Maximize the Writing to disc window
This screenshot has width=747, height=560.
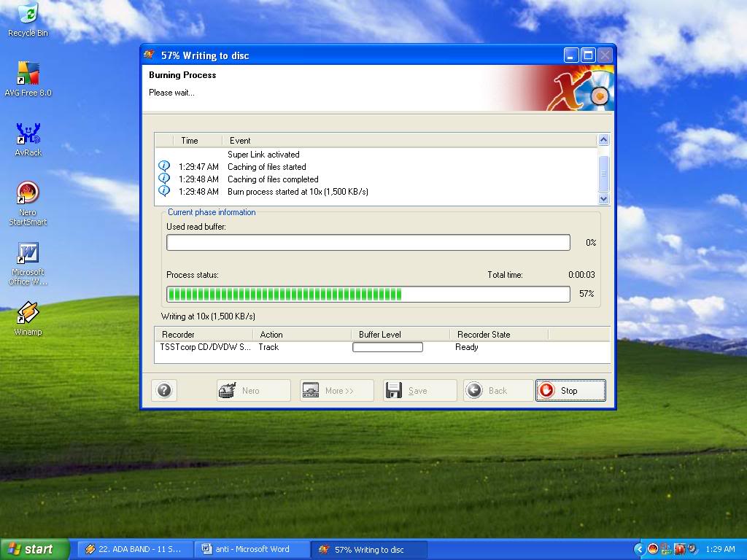point(589,55)
